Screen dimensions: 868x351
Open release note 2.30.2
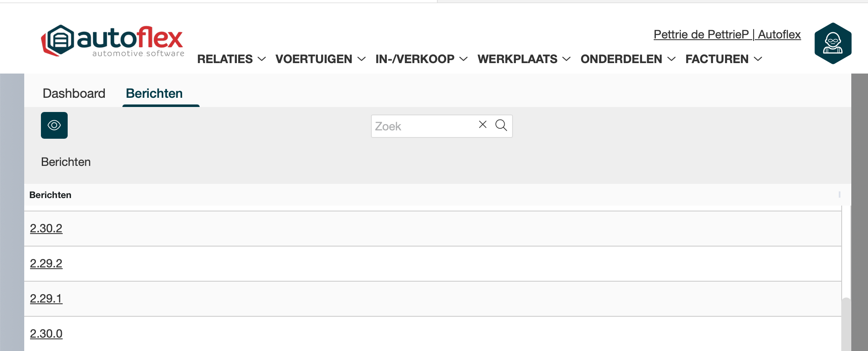click(46, 229)
